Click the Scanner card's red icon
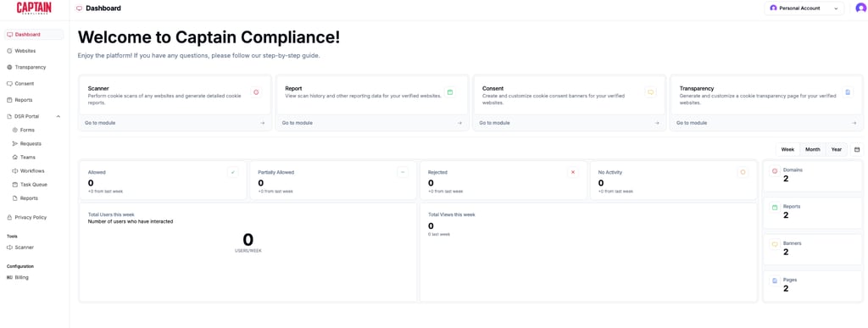The width and height of the screenshot is (868, 328). pyautogui.click(x=256, y=92)
